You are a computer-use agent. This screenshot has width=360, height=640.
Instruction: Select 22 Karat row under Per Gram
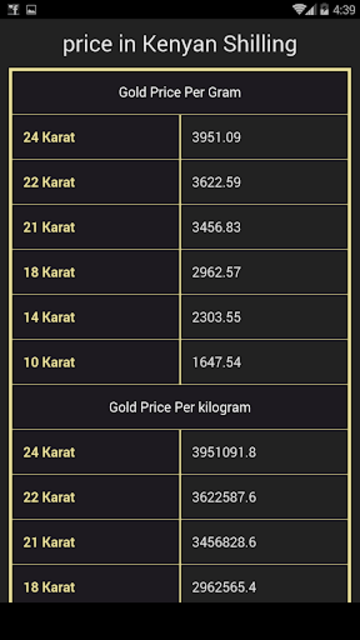[180, 182]
